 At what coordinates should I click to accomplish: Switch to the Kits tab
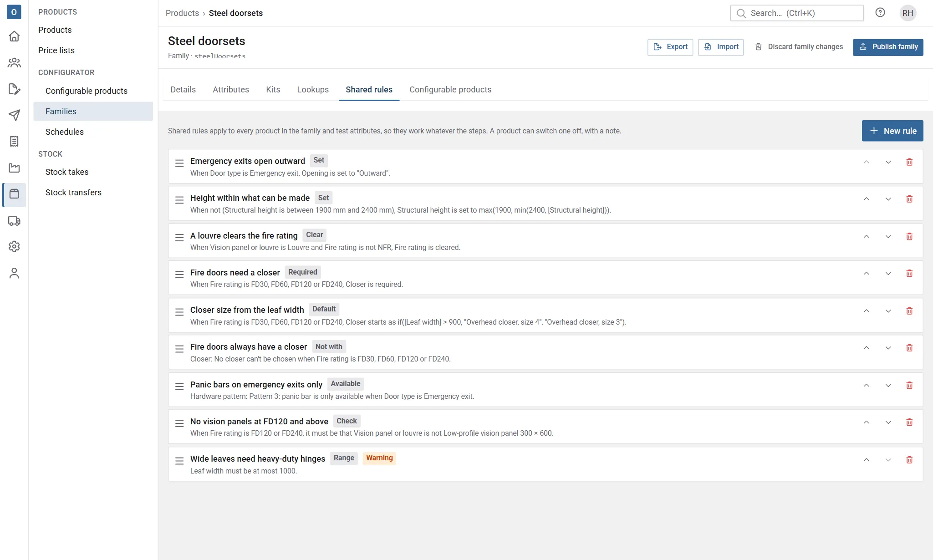click(273, 90)
